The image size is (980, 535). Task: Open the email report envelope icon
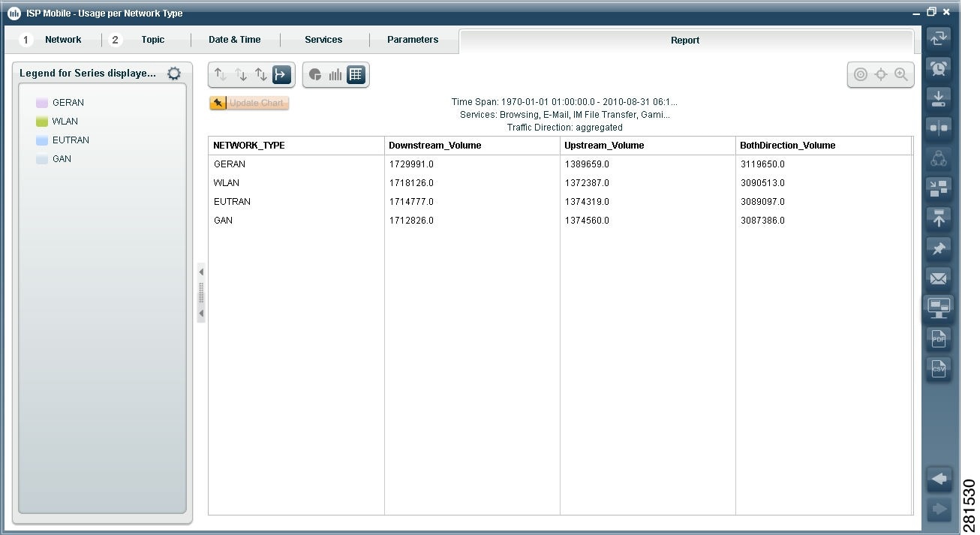pos(939,278)
